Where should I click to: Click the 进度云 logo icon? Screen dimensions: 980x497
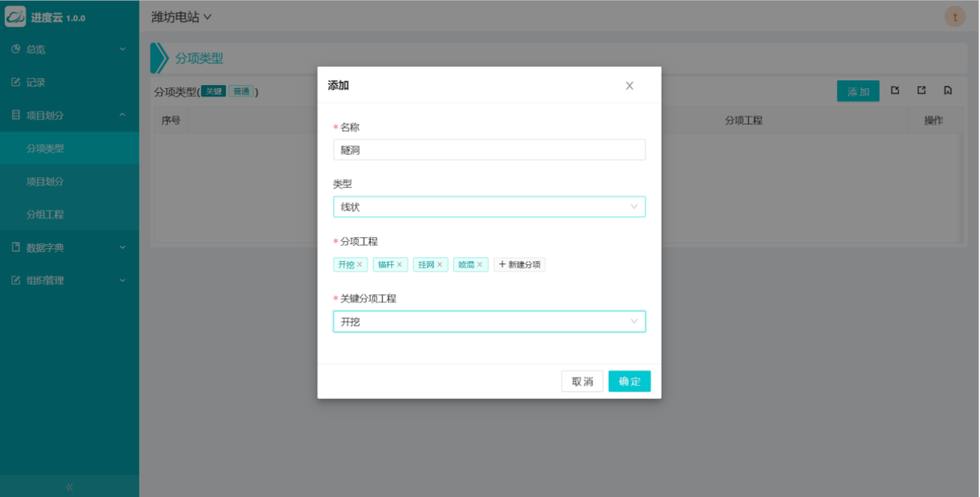click(15, 17)
